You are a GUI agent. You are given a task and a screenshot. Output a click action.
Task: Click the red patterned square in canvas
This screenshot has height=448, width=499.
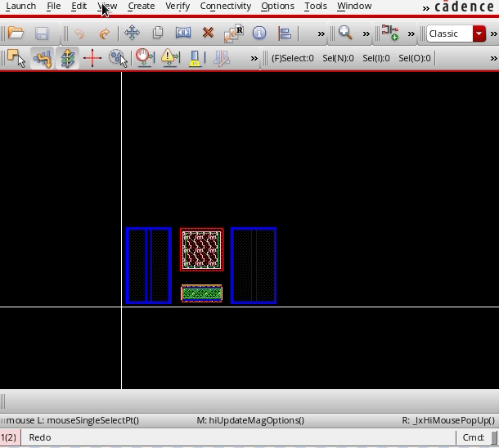pos(201,249)
